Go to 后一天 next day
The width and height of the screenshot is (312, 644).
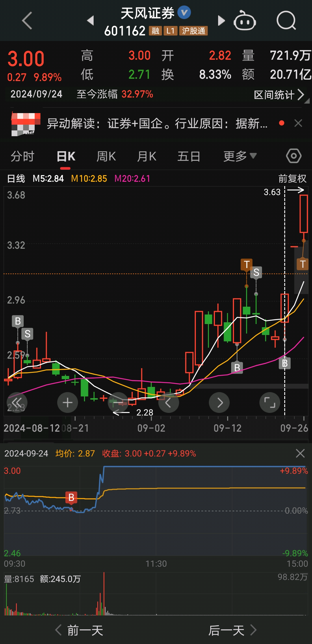(233, 630)
